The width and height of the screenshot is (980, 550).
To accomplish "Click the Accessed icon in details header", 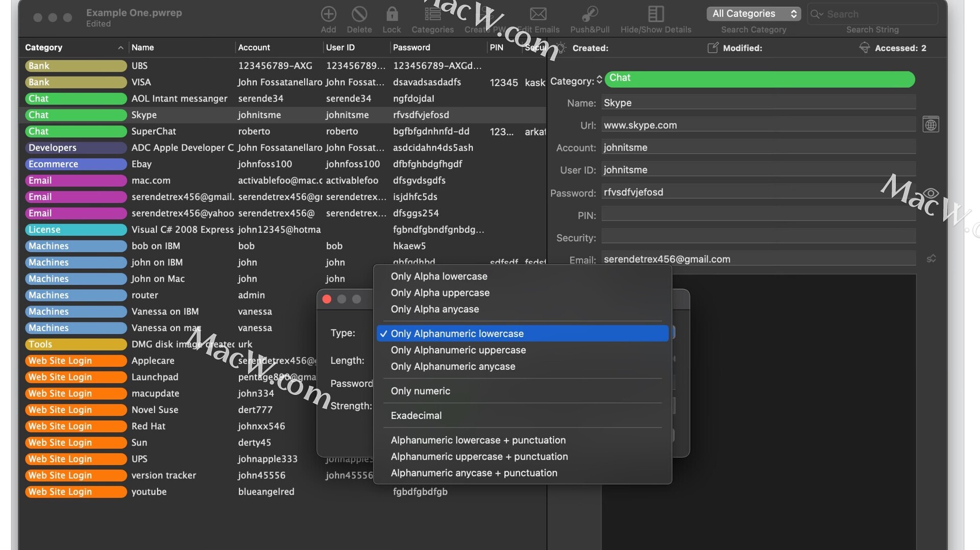I will 864,48.
